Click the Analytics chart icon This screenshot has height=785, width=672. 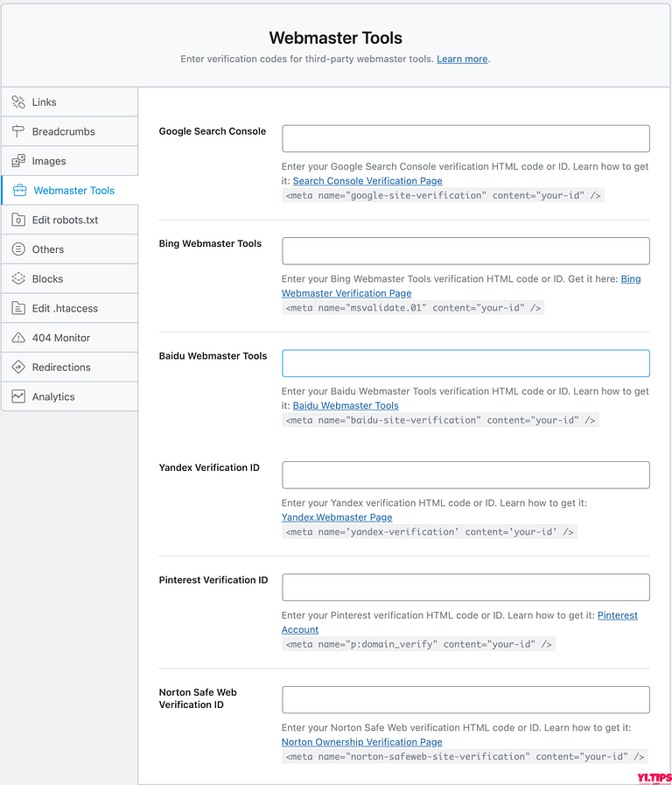(x=18, y=396)
